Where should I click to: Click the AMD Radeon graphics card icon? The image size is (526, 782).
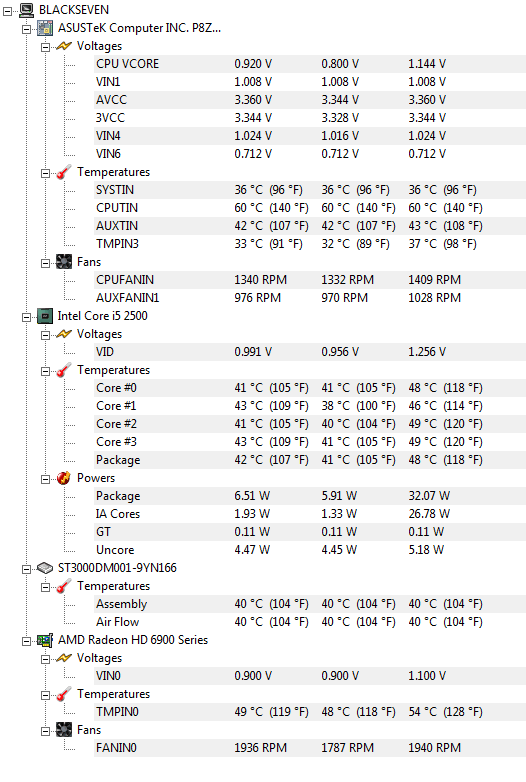tap(45, 640)
